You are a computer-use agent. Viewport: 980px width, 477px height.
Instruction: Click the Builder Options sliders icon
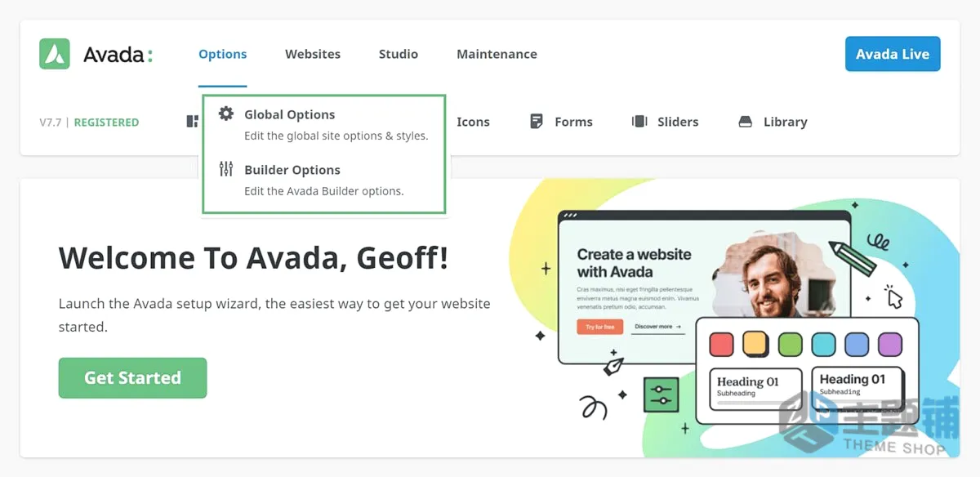pos(226,169)
